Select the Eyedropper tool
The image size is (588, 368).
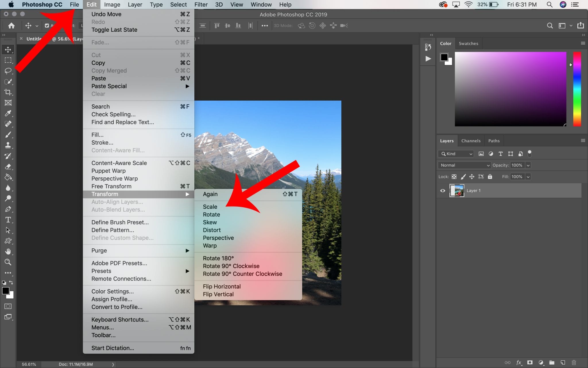[x=8, y=113]
